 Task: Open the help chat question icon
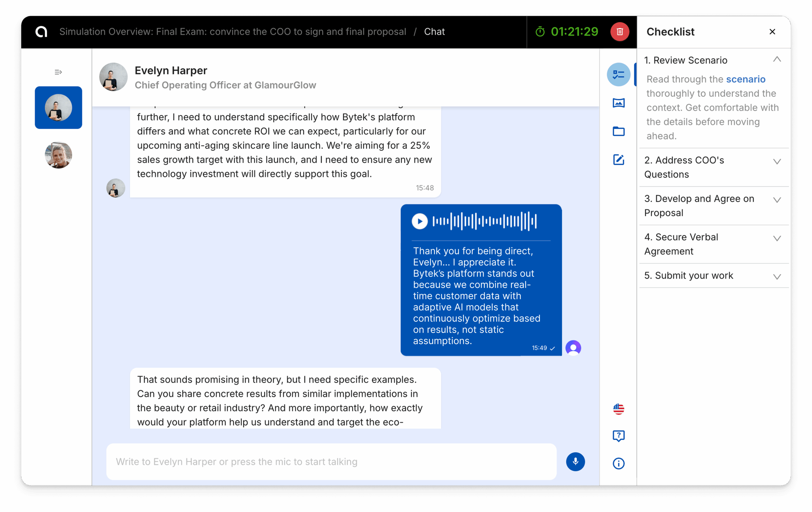(619, 436)
